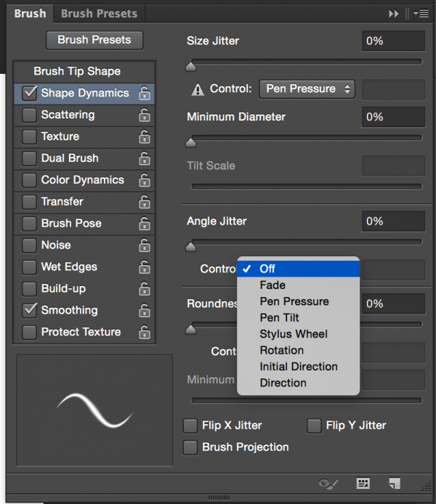Click the lock icon beside Scattering
The height and width of the screenshot is (504, 436).
click(x=145, y=115)
